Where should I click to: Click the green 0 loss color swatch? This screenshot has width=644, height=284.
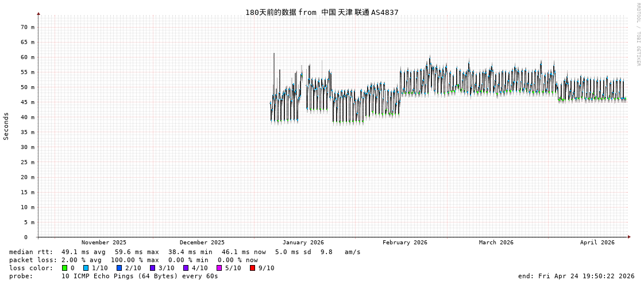(65, 268)
